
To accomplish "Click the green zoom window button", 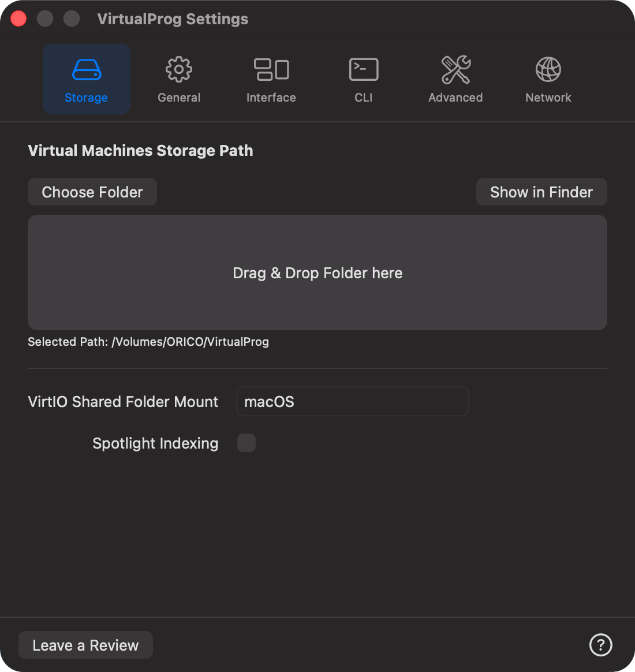I will pyautogui.click(x=71, y=18).
